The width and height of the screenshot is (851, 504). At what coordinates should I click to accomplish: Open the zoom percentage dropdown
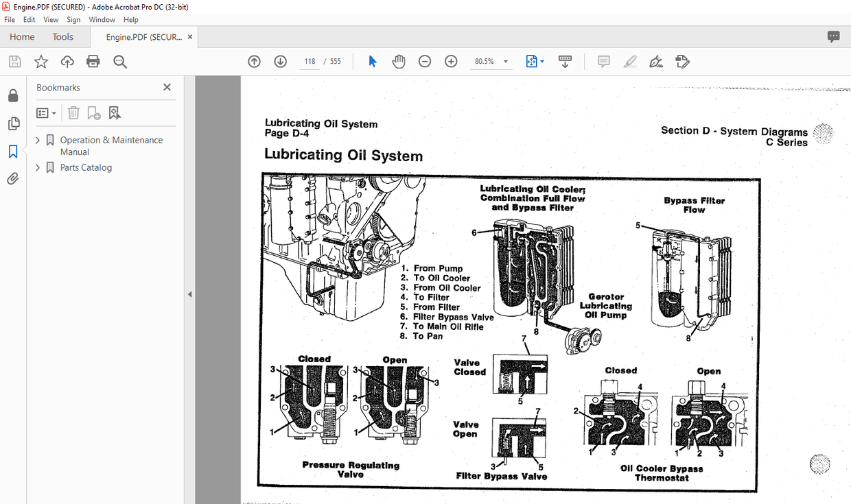(504, 61)
